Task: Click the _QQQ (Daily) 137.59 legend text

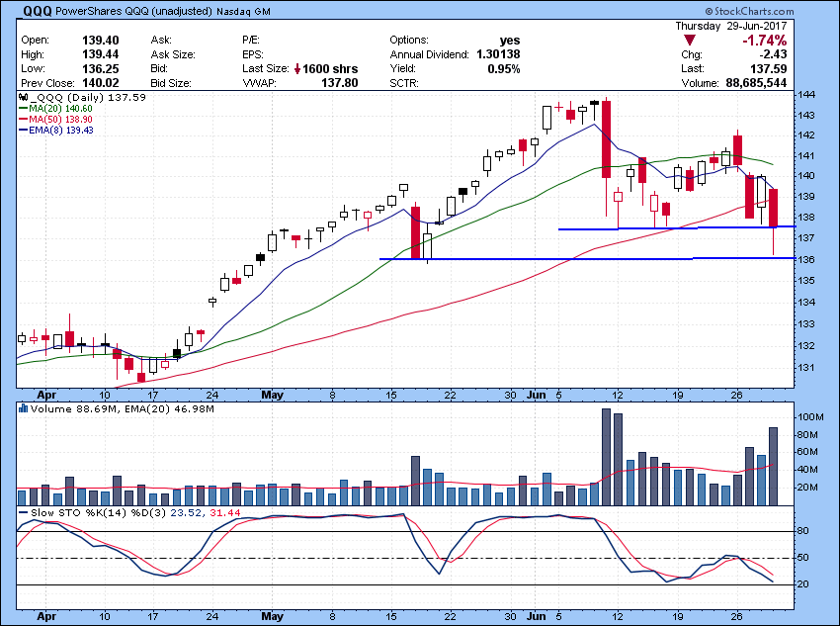Action: tap(87, 98)
